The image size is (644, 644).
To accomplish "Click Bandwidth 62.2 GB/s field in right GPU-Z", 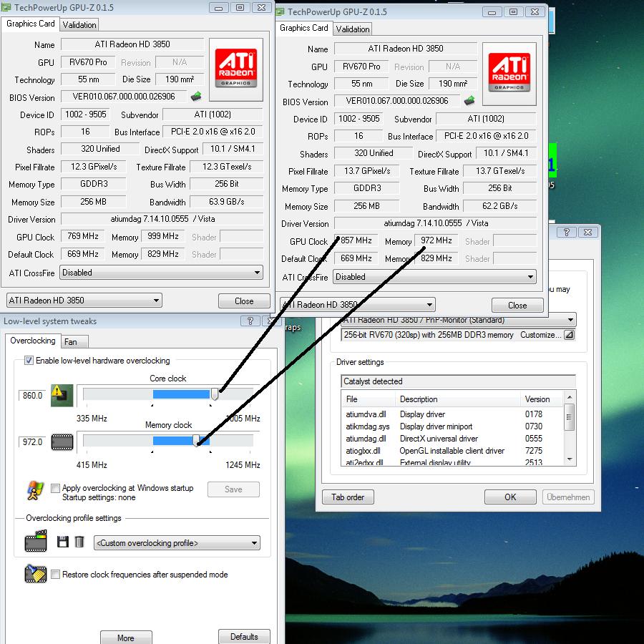I will tap(500, 206).
